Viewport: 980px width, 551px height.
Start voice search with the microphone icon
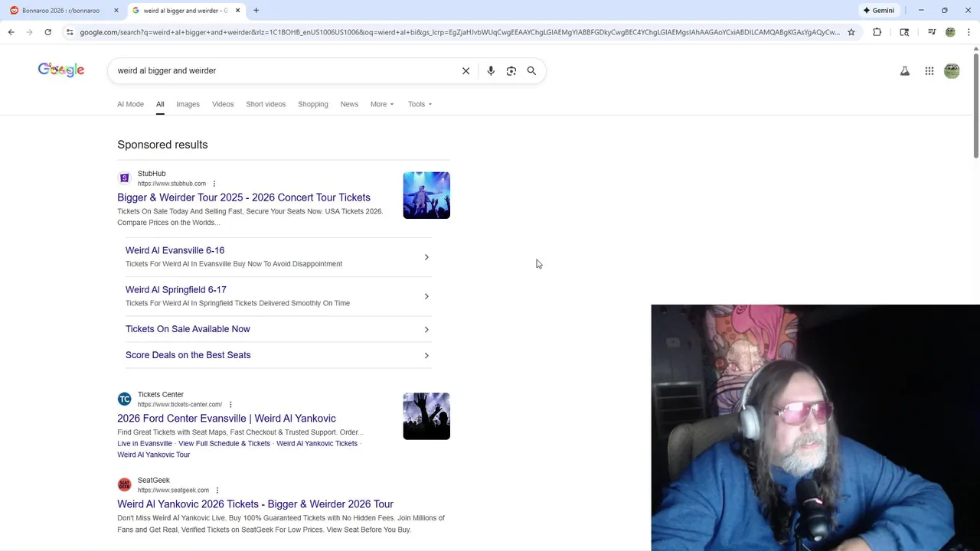[491, 70]
